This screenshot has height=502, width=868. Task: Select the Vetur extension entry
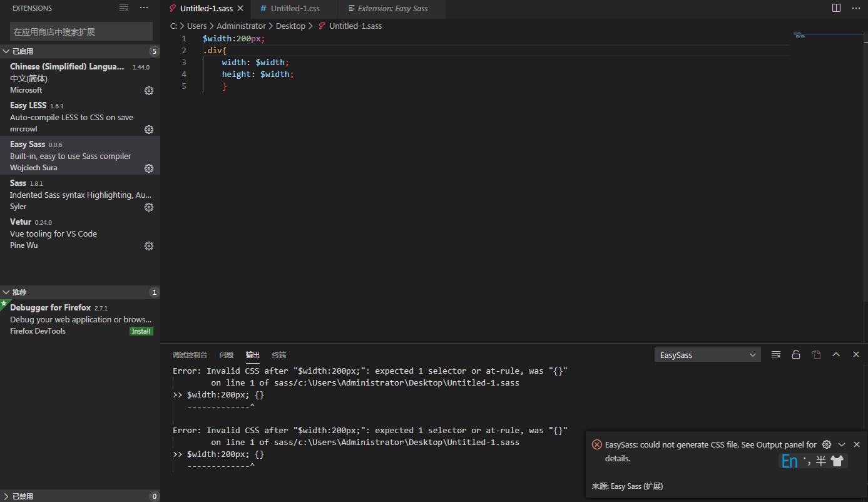pyautogui.click(x=80, y=233)
